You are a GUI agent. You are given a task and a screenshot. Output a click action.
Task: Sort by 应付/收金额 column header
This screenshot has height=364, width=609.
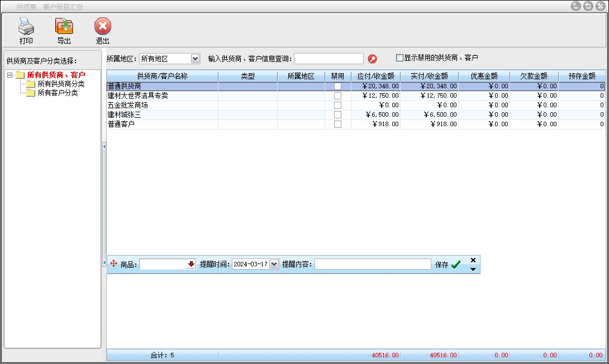375,76
